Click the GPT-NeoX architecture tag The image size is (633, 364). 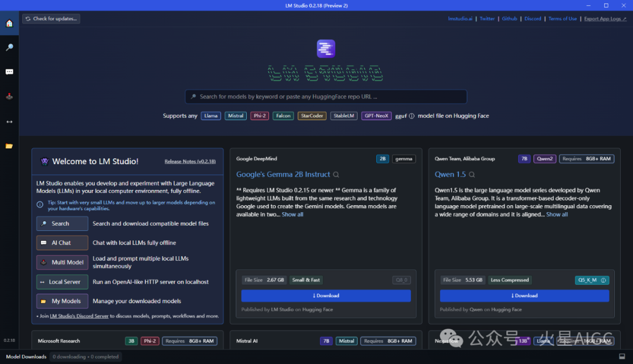tap(376, 116)
